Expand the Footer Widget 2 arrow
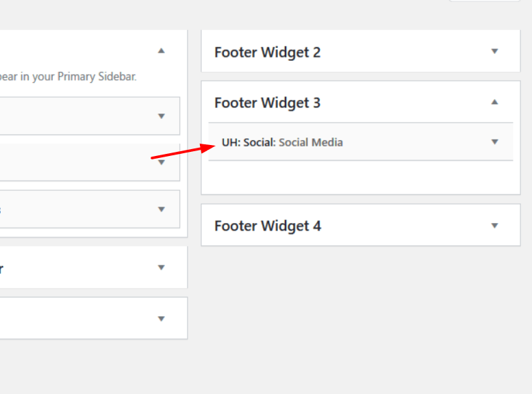This screenshot has width=532, height=394. (494, 51)
